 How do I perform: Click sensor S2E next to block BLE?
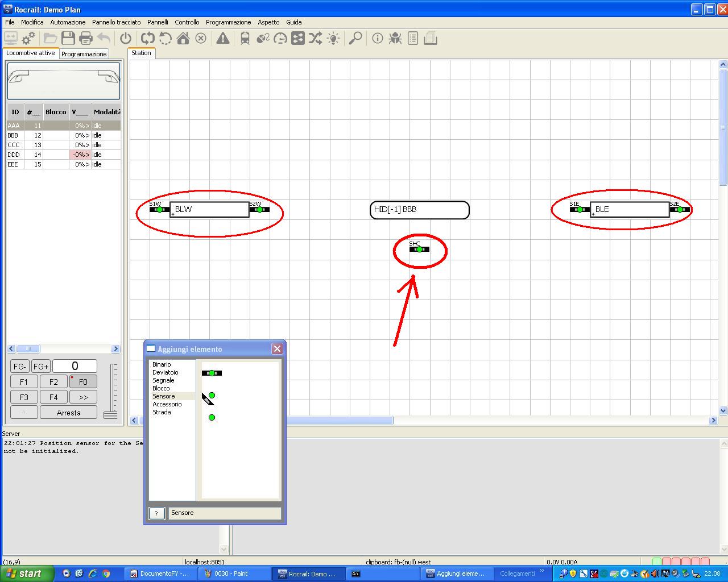click(680, 209)
